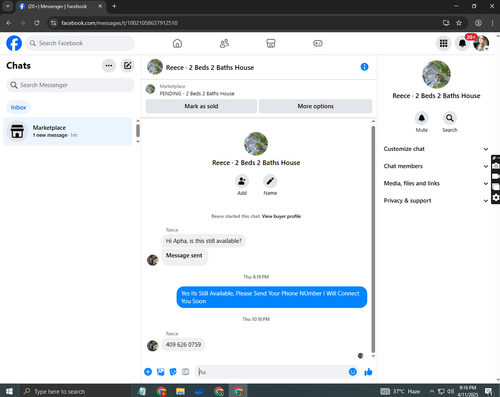Open the Home feed icon
500x397 pixels.
pos(177,43)
